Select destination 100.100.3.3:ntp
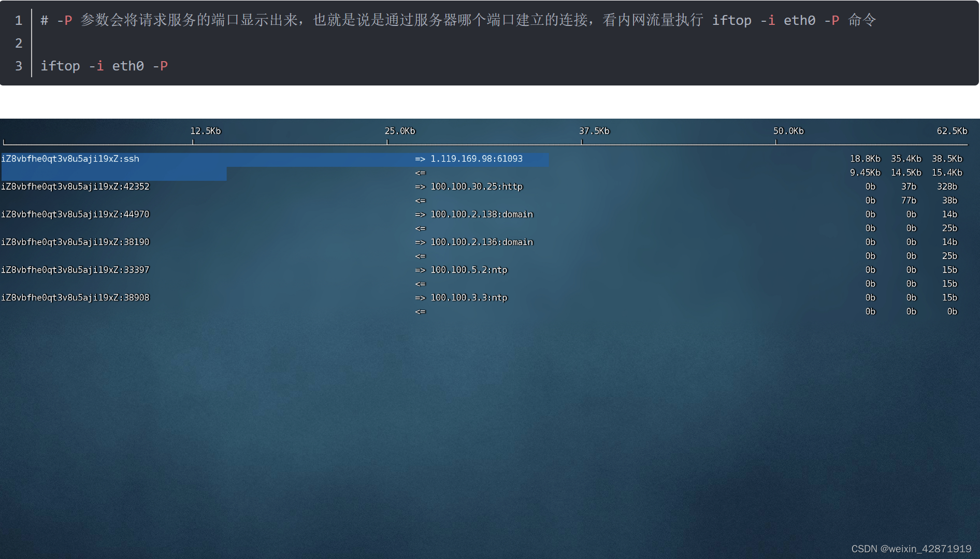The width and height of the screenshot is (980, 559). 469,298
